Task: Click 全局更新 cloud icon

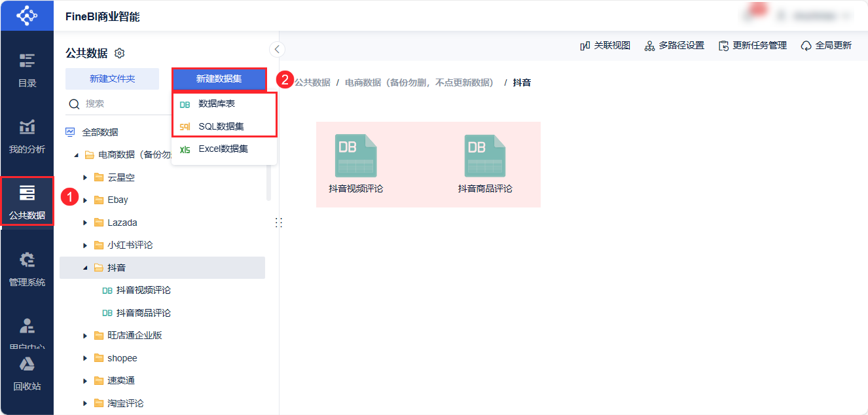Action: pos(806,46)
